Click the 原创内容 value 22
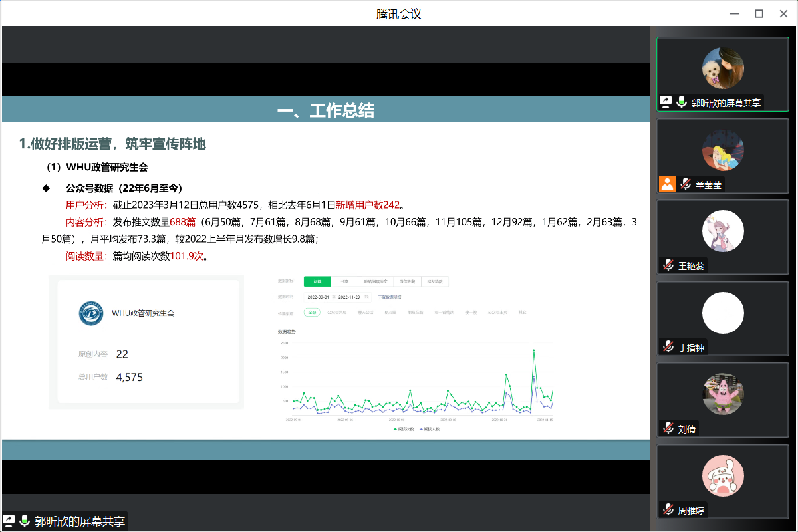The image size is (798, 532). pos(122,354)
